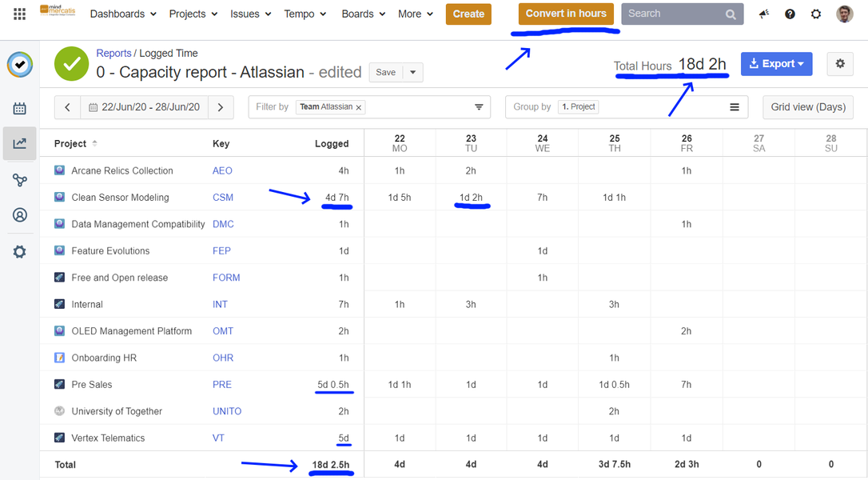Click the Clean Sensor Modeling row name
868x480 pixels.
(120, 198)
